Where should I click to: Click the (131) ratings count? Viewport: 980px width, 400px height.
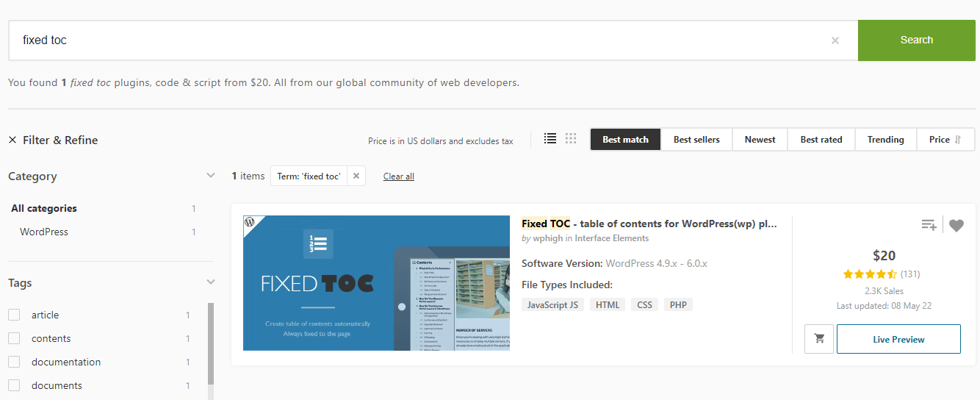[x=910, y=274]
